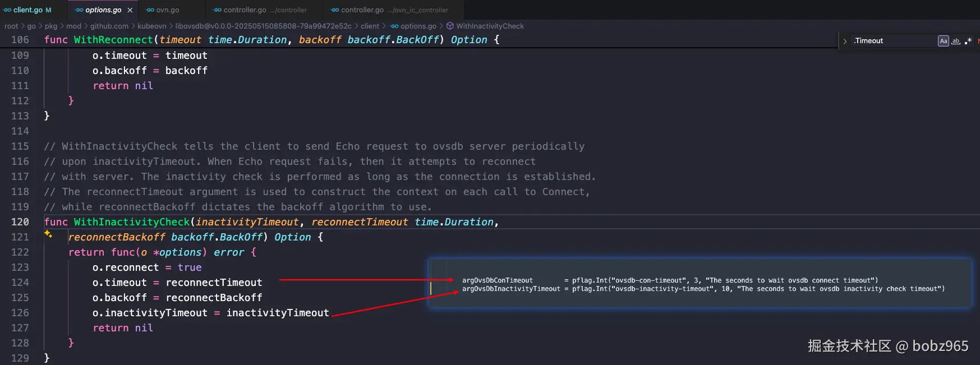Expand the replace row in find widget
The image size is (980, 365).
tap(845, 41)
